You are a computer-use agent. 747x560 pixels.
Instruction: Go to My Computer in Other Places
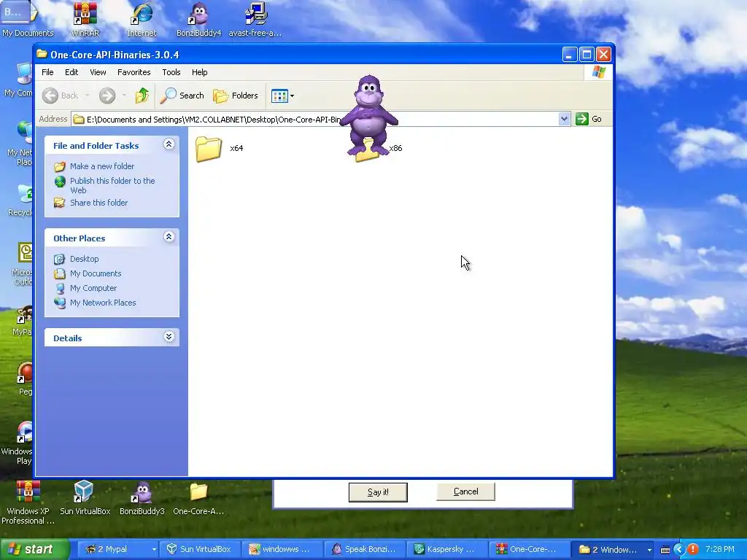click(93, 288)
